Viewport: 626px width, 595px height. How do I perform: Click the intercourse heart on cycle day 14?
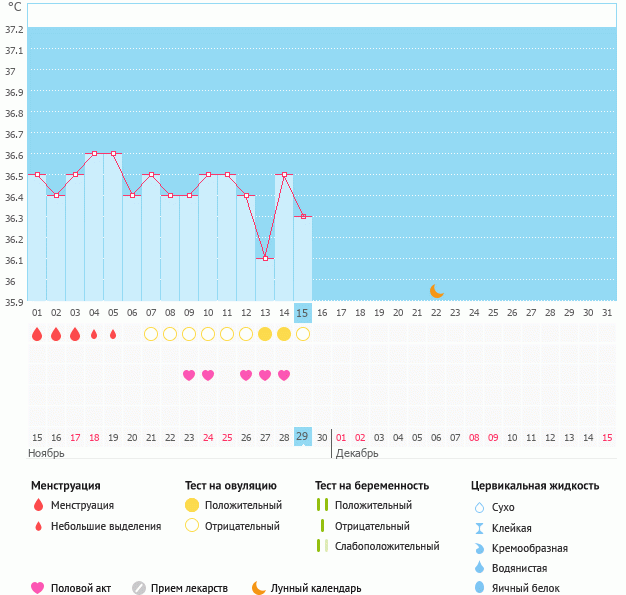(284, 375)
